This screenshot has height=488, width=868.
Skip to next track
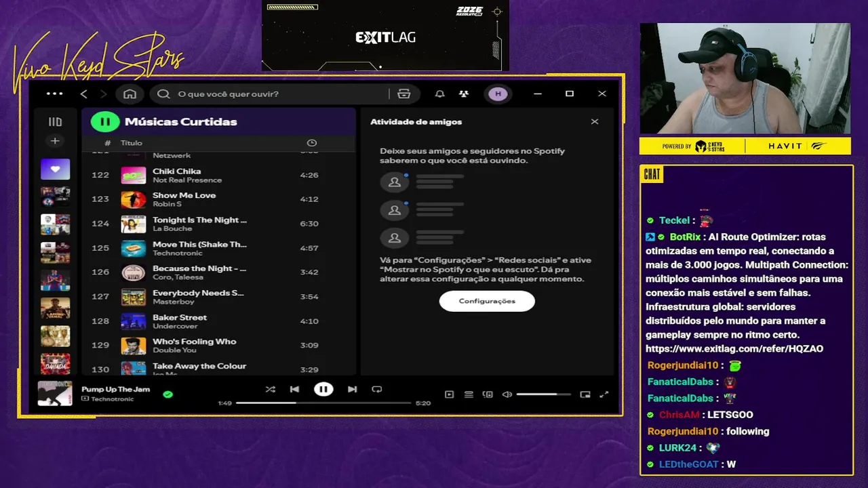tap(352, 389)
